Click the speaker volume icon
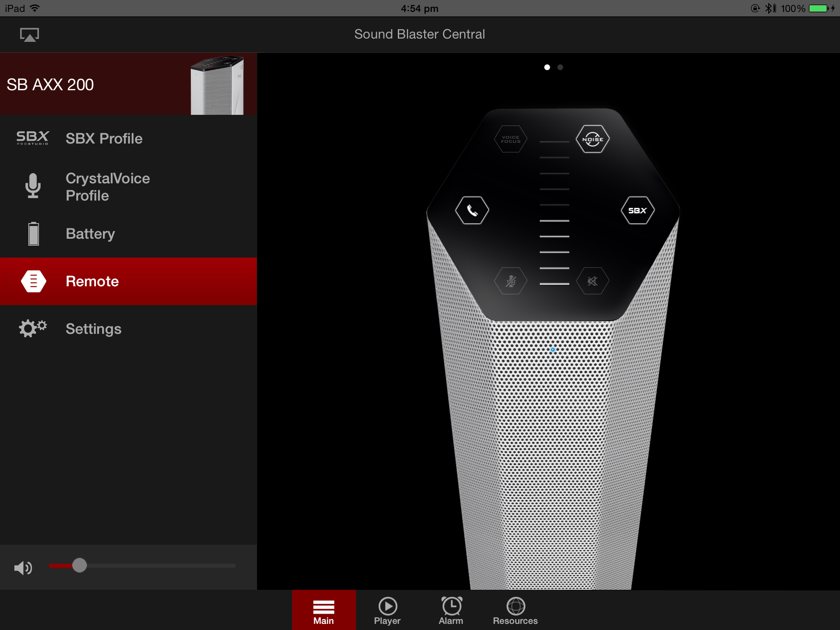The width and height of the screenshot is (840, 630). pyautogui.click(x=23, y=568)
